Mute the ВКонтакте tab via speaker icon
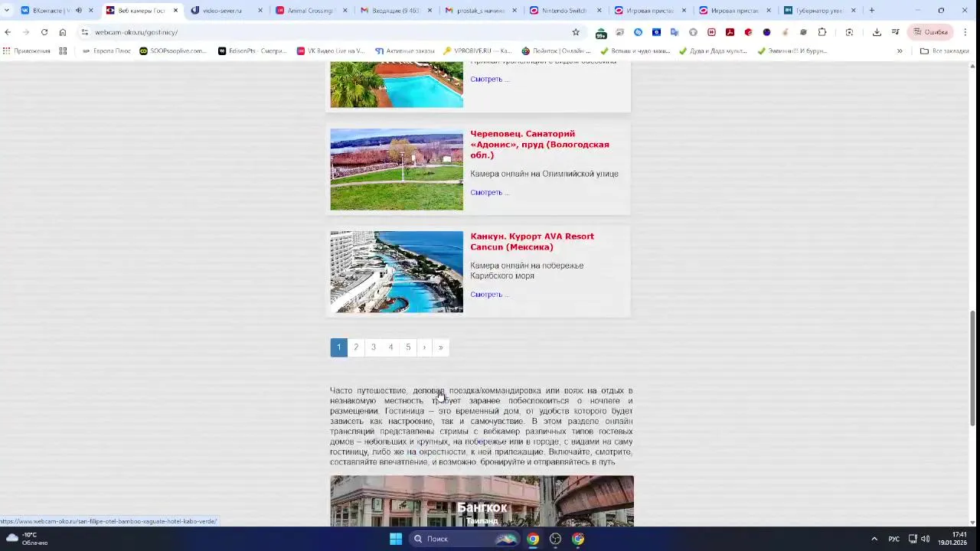This screenshot has width=980, height=551. [78, 11]
